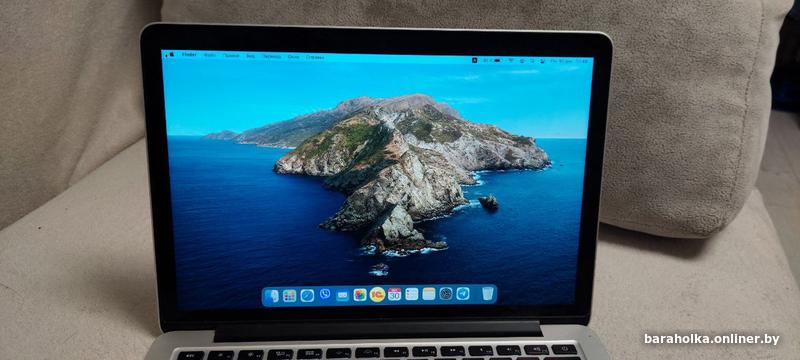
Task: Open the Apple menu
Action: [171, 54]
